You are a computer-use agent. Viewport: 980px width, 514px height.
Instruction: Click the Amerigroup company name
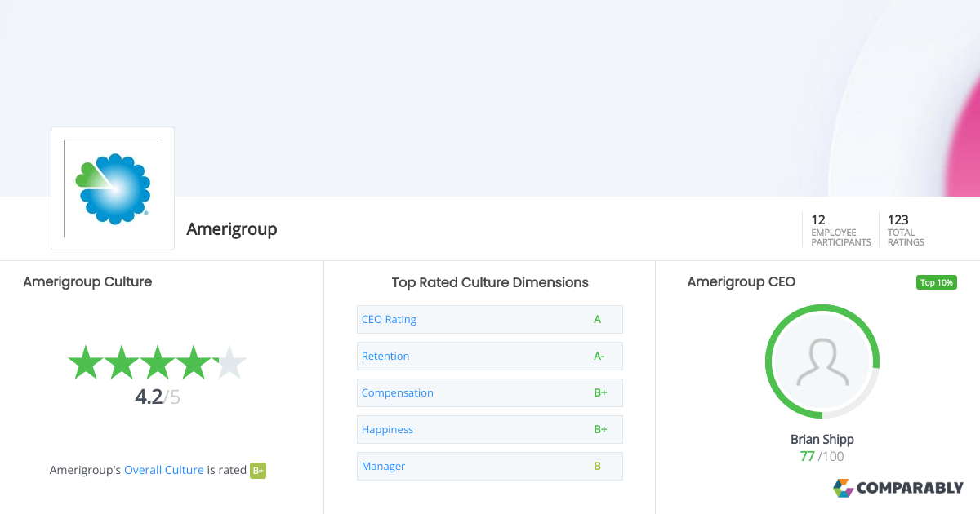[x=232, y=229]
